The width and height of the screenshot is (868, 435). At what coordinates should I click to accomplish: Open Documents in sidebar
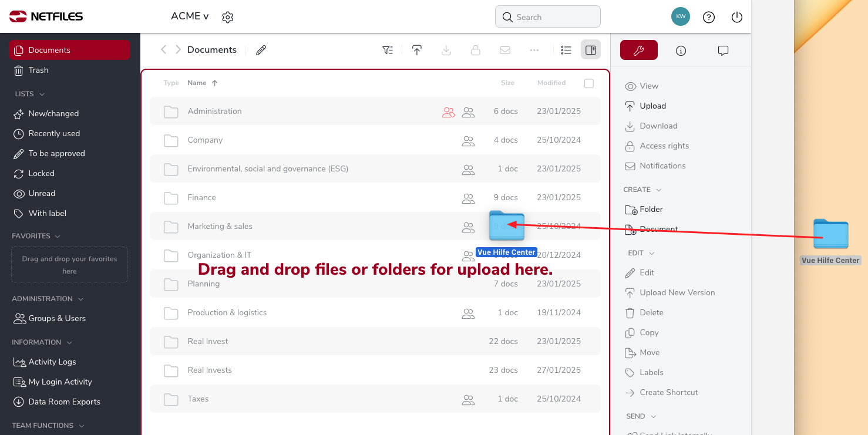pyautogui.click(x=69, y=50)
